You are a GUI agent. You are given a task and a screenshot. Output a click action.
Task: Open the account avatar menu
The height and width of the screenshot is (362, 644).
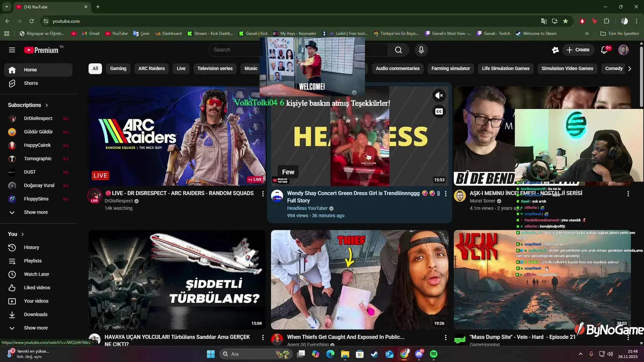(623, 50)
